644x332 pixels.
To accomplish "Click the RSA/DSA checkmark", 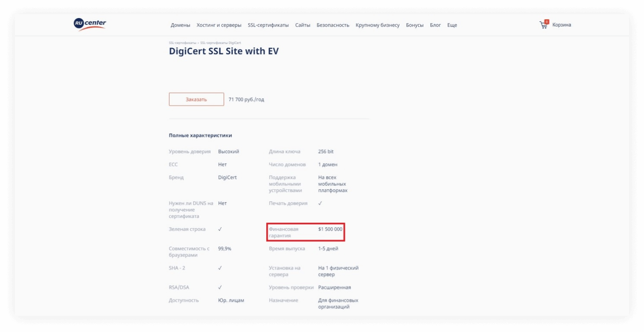I will tap(220, 287).
